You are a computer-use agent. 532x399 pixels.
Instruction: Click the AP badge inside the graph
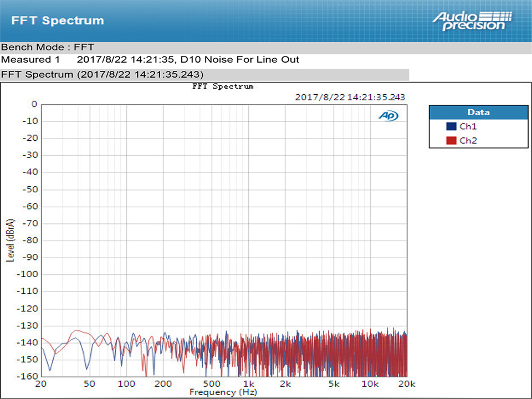tap(388, 116)
